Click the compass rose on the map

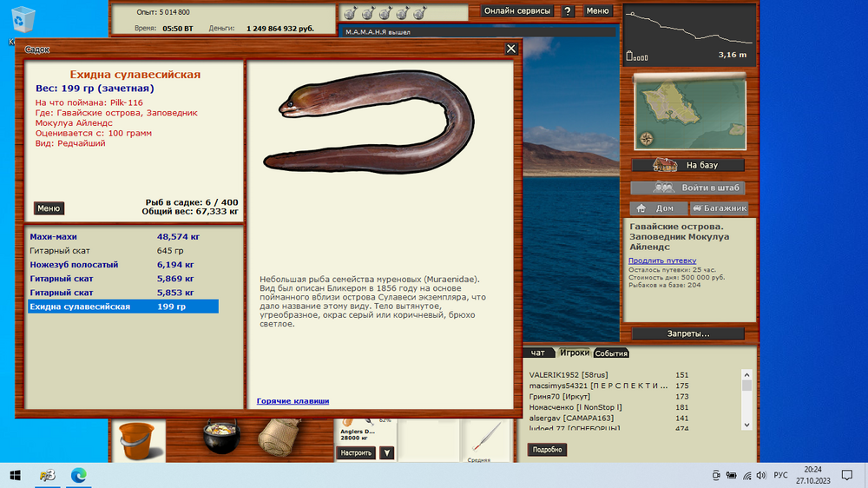(647, 137)
